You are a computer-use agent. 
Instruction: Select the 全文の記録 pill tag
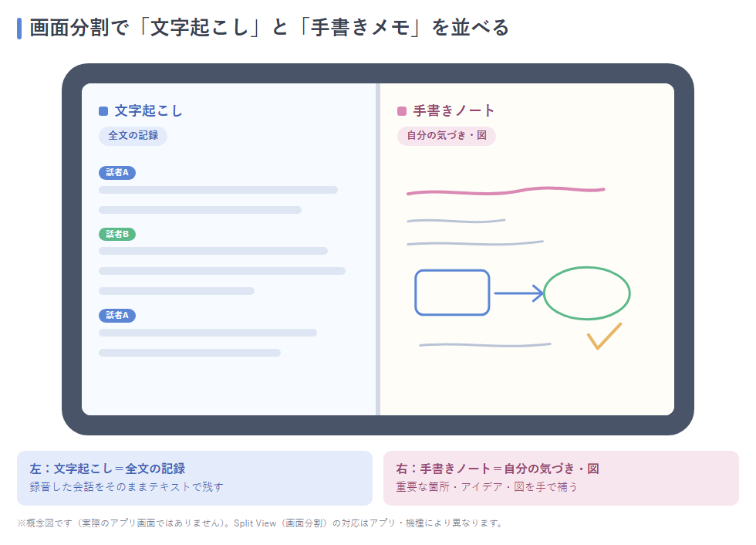[133, 136]
